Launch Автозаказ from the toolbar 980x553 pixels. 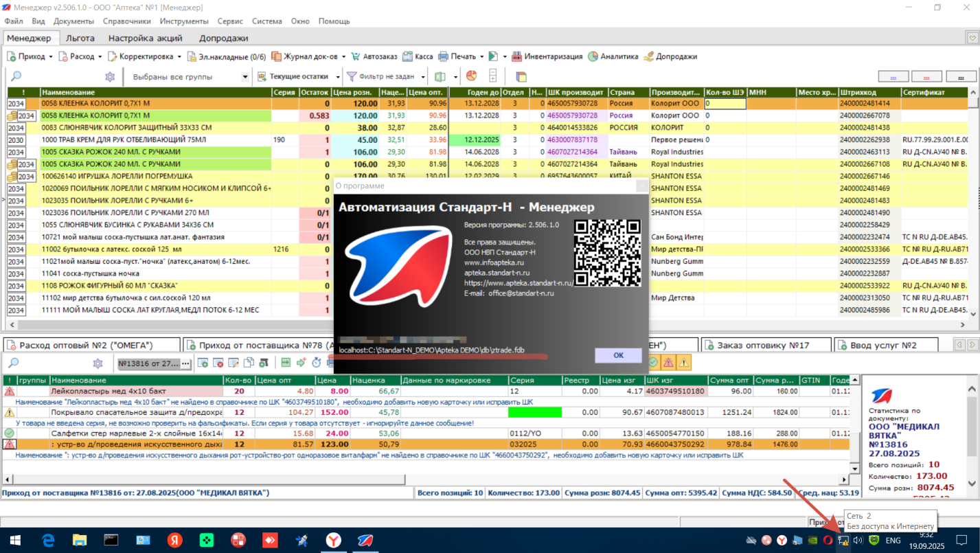[x=374, y=56]
